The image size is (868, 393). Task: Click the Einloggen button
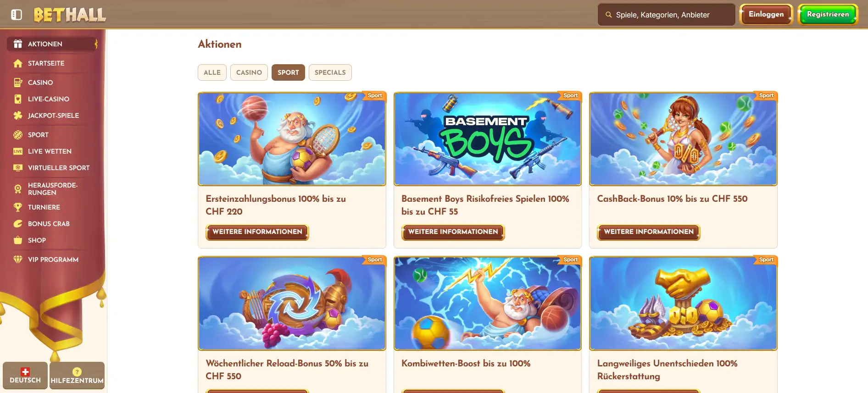[766, 14]
